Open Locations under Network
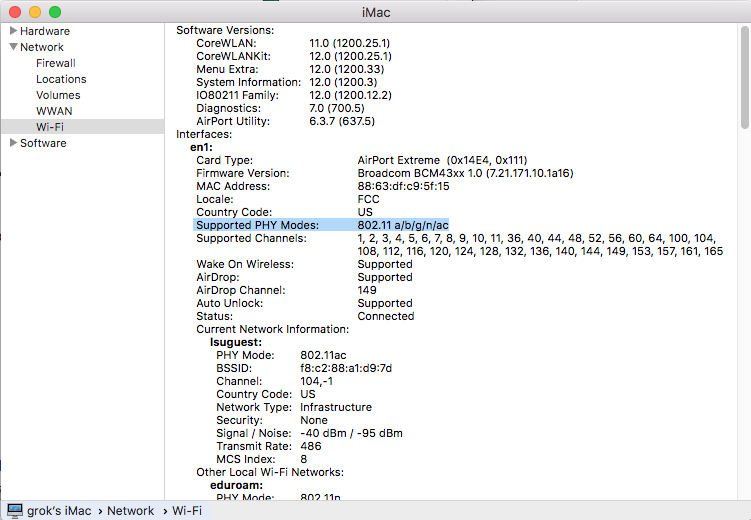751x520 pixels. (x=61, y=79)
